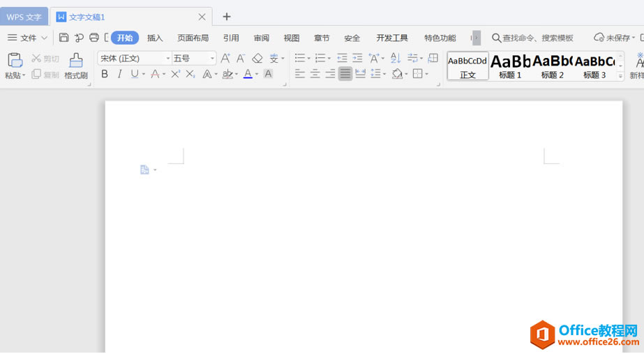Click the Cut (剪切) scissors icon
The width and height of the screenshot is (644, 354).
(36, 59)
